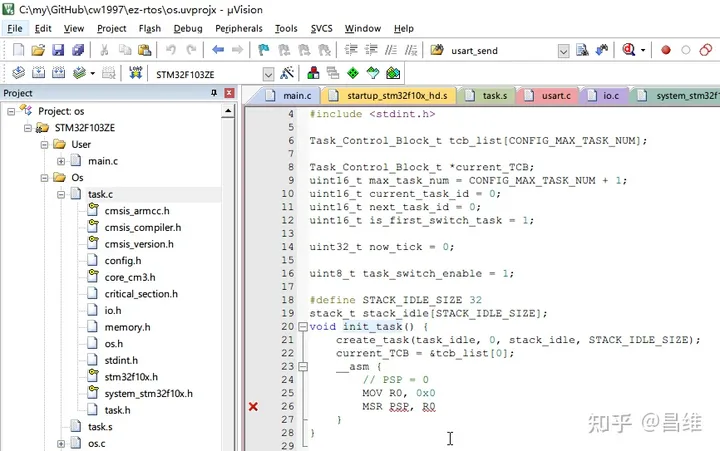Download code to flash with LOAD icon
The width and height of the screenshot is (720, 451).
(x=135, y=73)
